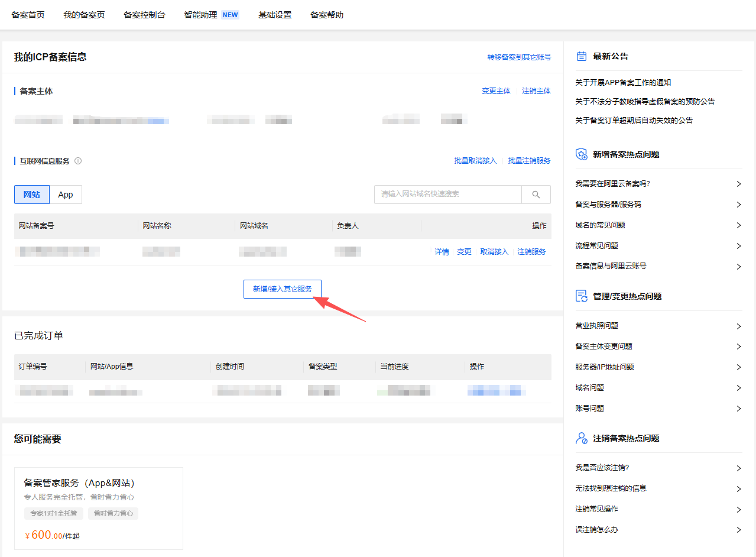Screen dimensions: 756x557
Task: Open the 备案管家服务 product card
Action: tap(99, 508)
